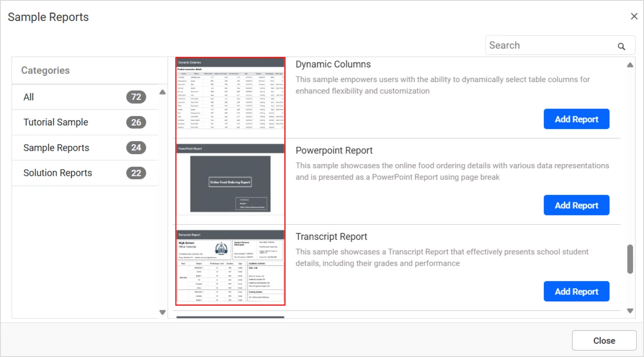Image resolution: width=644 pixels, height=357 pixels.
Task: Click the down arrow of the reports list scrollbar
Action: tap(630, 311)
